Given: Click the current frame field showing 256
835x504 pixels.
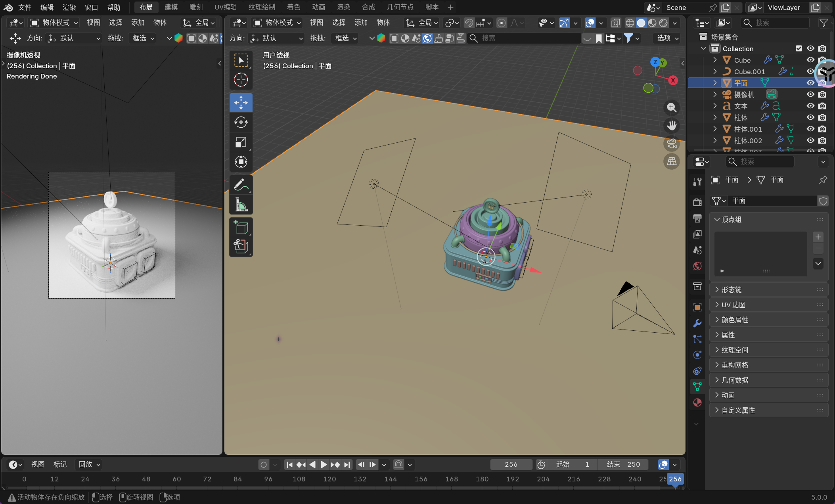Looking at the screenshot, I should point(511,464).
